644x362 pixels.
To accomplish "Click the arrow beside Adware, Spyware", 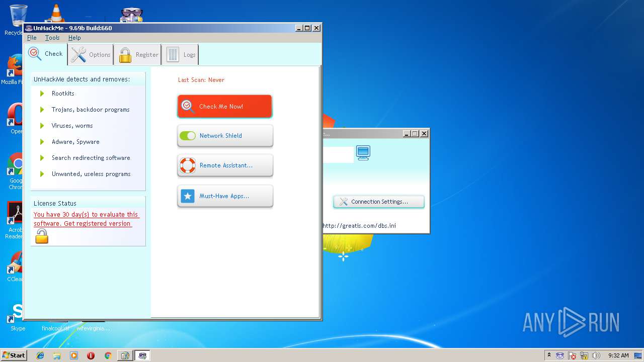I will pos(42,142).
